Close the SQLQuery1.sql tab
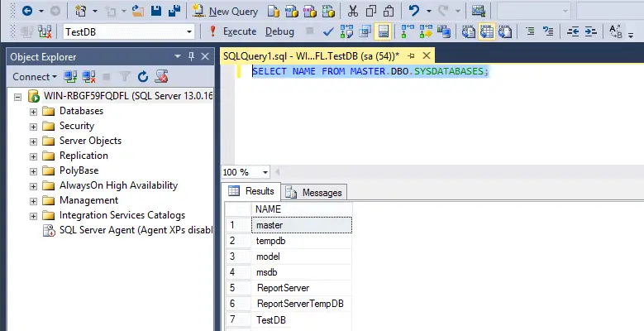The width and height of the screenshot is (644, 331). (x=427, y=55)
